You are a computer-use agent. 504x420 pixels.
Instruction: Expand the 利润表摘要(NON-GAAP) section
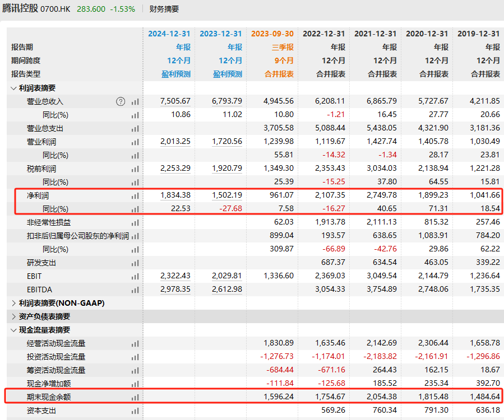pyautogui.click(x=14, y=303)
